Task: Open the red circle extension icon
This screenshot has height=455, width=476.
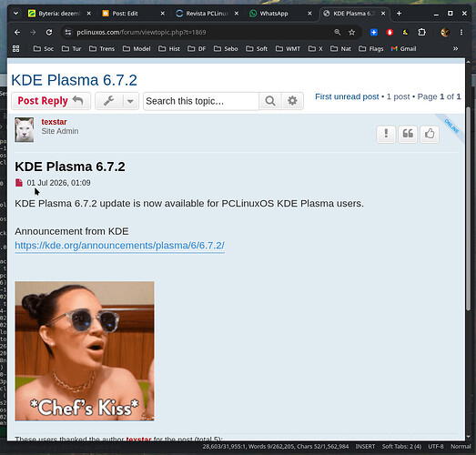Action: click(390, 32)
